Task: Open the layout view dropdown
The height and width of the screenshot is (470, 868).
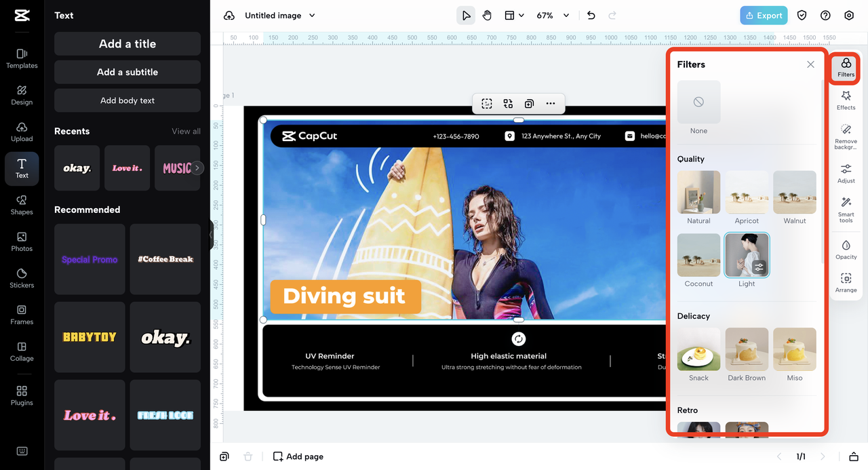Action: click(x=514, y=16)
